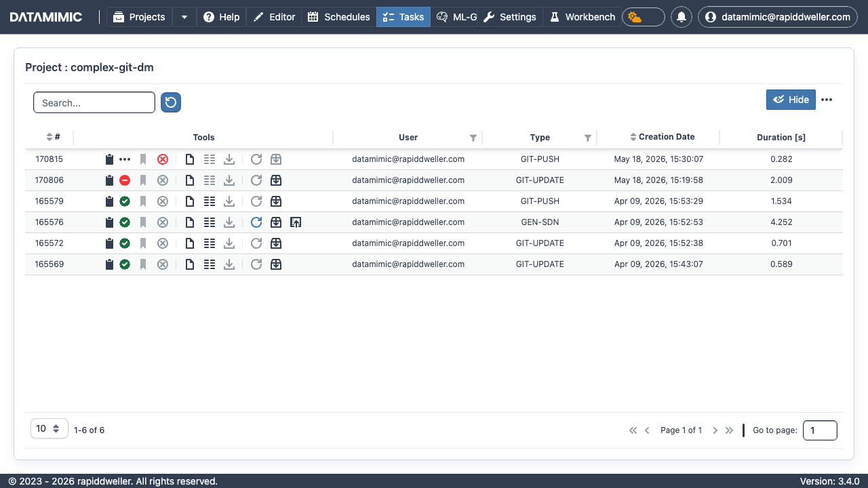Image resolution: width=868 pixels, height=488 pixels.
Task: Click the GEN-SDN type cell
Action: click(x=540, y=222)
